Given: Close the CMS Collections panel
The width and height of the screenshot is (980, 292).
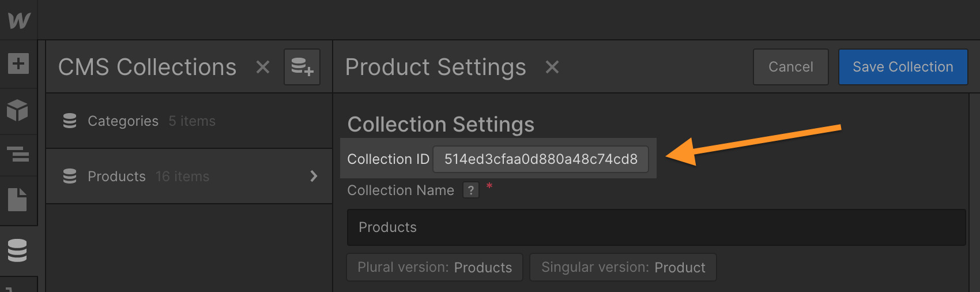Looking at the screenshot, I should [263, 67].
